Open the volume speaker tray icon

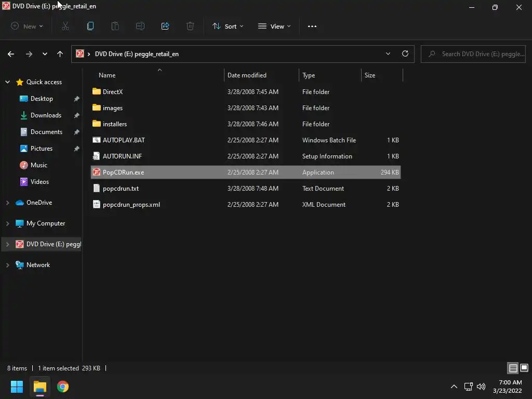[481, 387]
